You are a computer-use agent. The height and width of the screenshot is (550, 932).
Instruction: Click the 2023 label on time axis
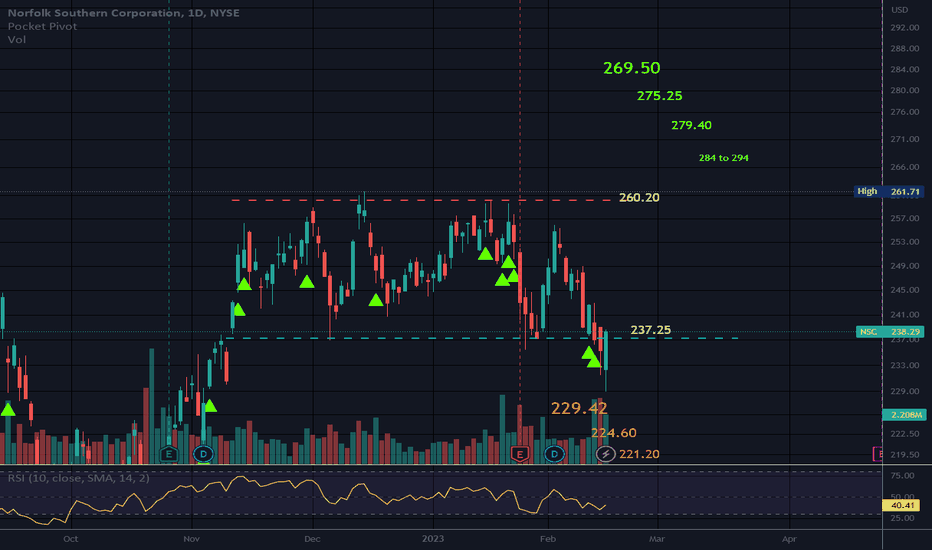pos(433,539)
